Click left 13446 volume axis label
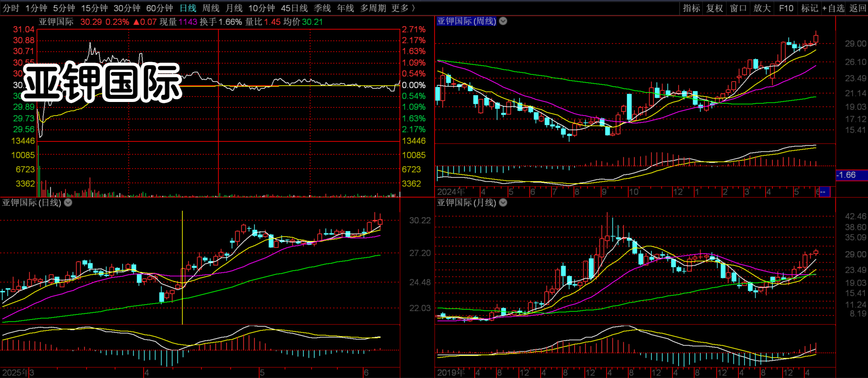The image size is (868, 378). click(23, 141)
